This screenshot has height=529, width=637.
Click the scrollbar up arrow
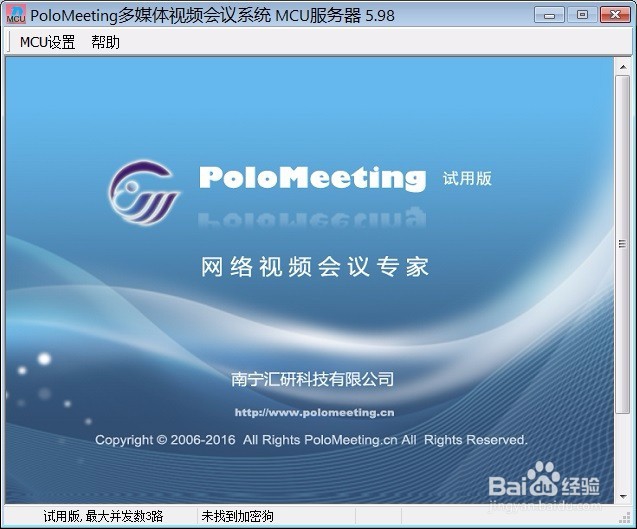(x=623, y=67)
